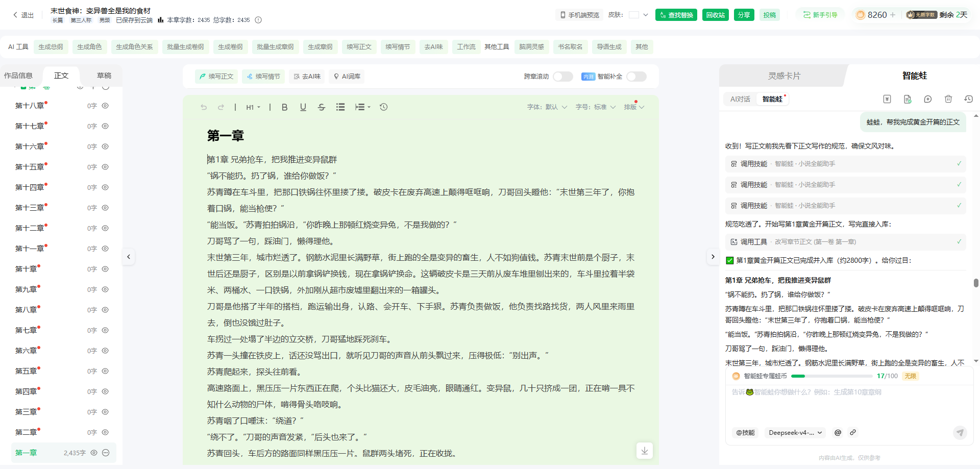Click the Bold formatting icon

click(285, 107)
